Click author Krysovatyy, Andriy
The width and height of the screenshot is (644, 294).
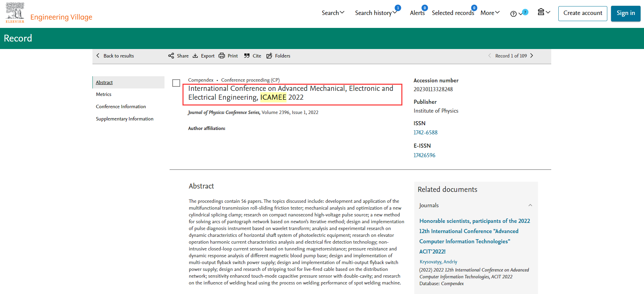pyautogui.click(x=438, y=262)
